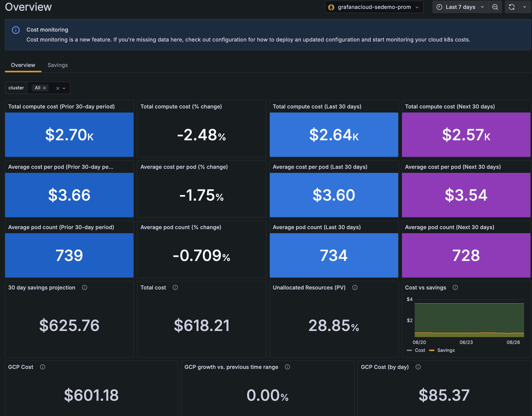
Task: Click the Overview dashboard title
Action: pyautogui.click(x=28, y=7)
